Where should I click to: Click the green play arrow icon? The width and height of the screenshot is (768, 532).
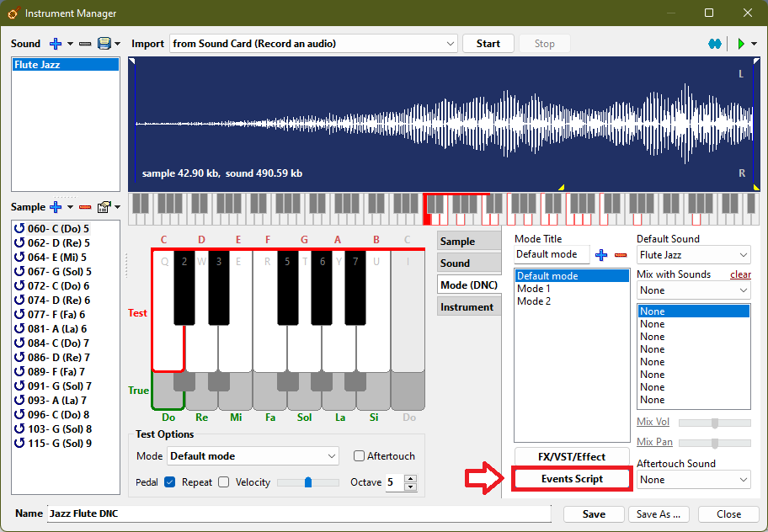741,44
